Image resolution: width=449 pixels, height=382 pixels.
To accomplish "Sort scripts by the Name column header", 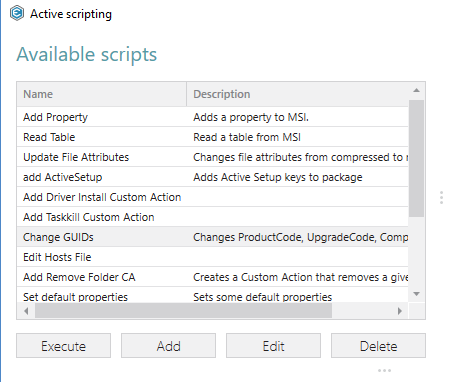I will point(102,94).
